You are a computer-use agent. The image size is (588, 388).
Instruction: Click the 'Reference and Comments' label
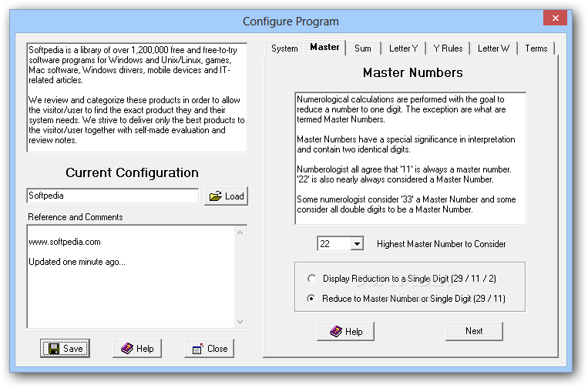(x=76, y=217)
